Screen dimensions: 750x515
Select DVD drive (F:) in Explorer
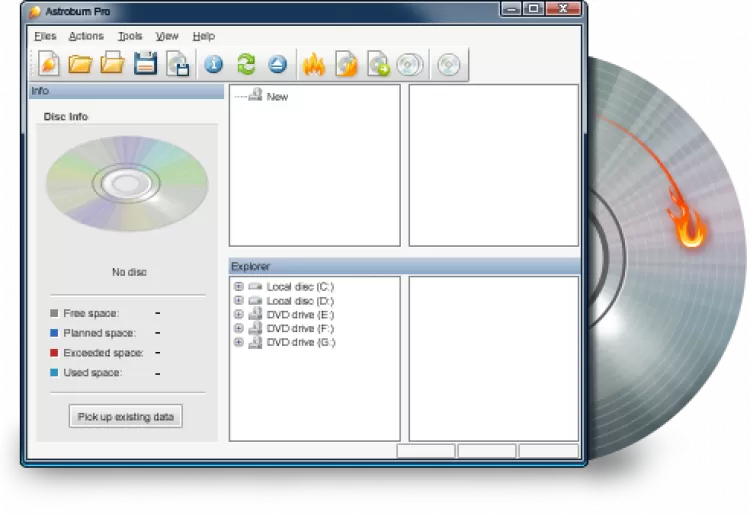click(300, 329)
